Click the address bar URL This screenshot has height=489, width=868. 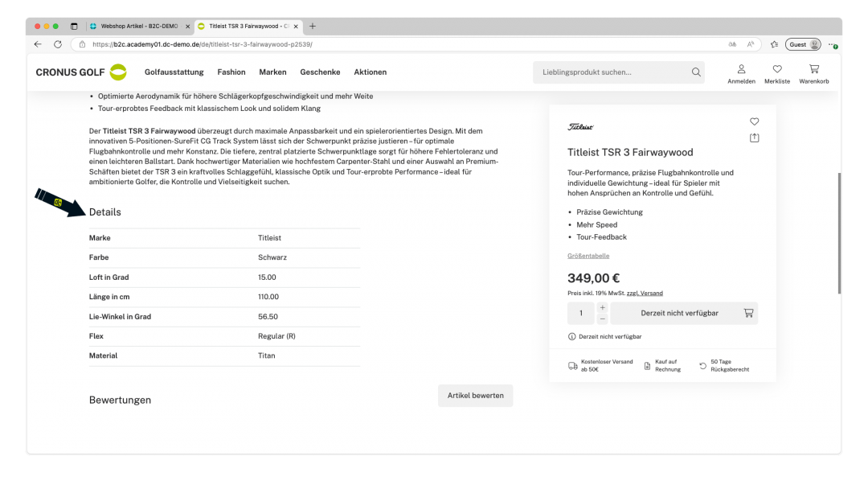pyautogui.click(x=202, y=44)
